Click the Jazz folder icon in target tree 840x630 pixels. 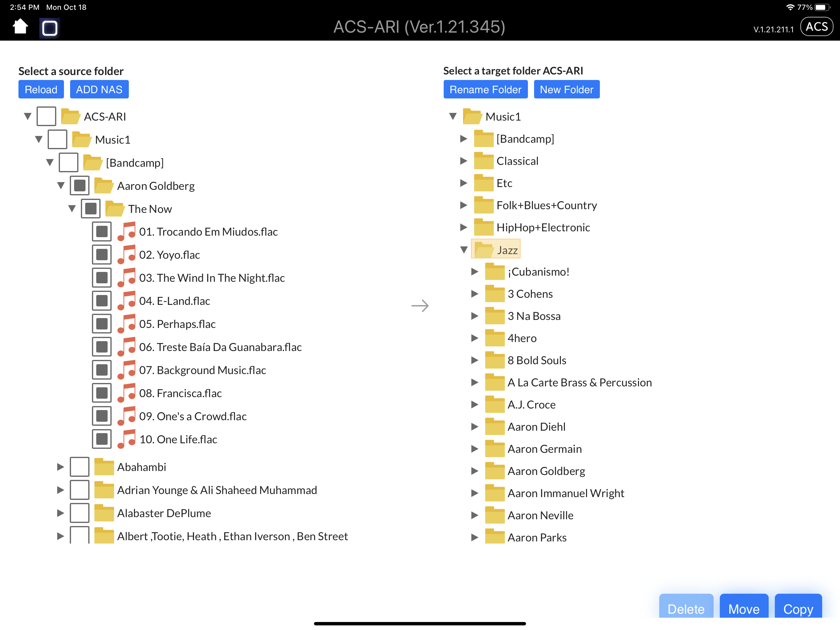(x=484, y=250)
